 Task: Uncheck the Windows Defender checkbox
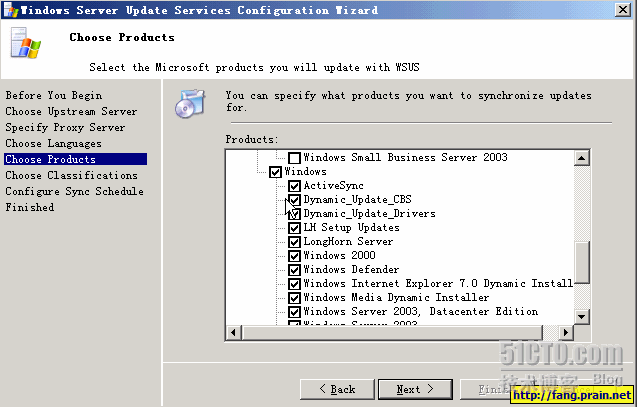coord(294,270)
